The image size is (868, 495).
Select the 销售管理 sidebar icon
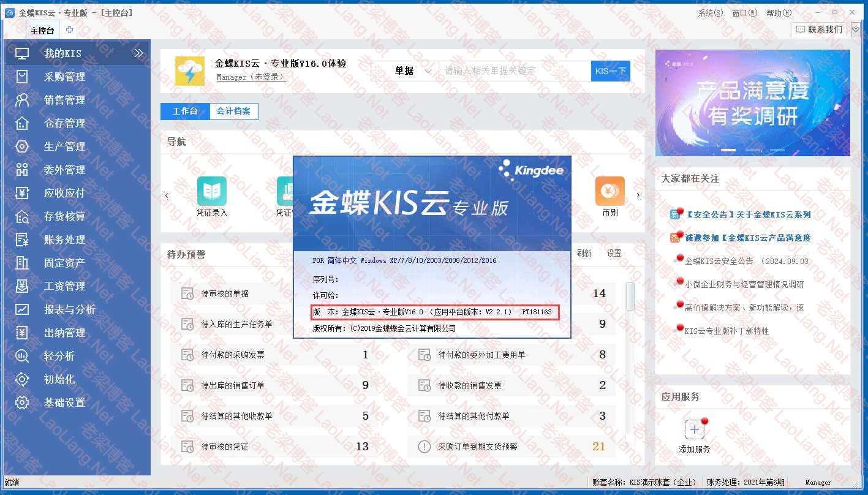[22, 100]
